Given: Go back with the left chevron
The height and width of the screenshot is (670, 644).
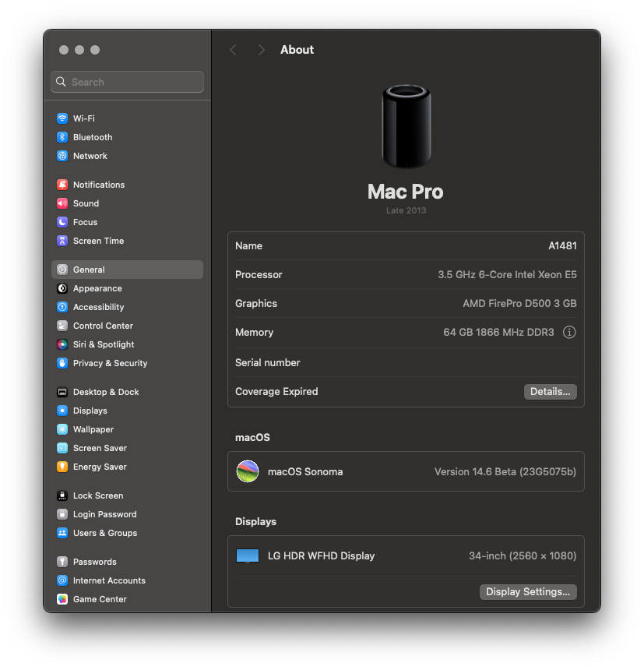Looking at the screenshot, I should click(x=233, y=50).
